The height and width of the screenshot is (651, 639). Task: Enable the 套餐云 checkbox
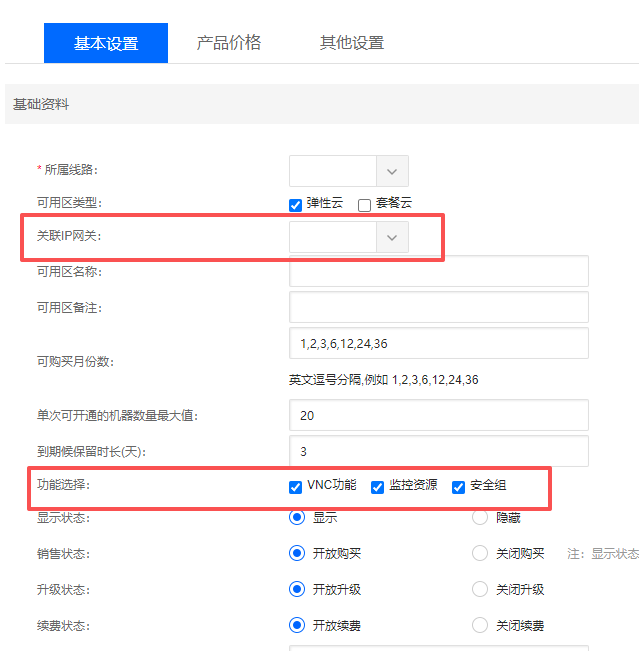364,204
